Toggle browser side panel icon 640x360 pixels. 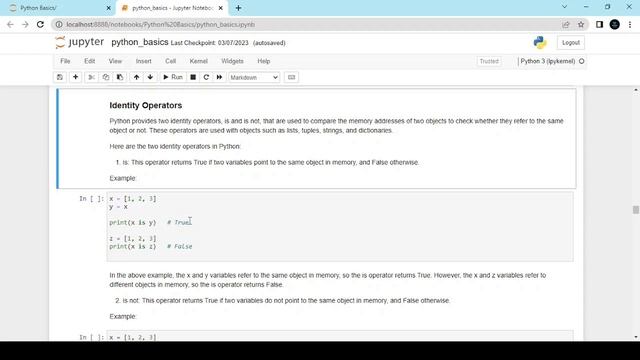599,24
